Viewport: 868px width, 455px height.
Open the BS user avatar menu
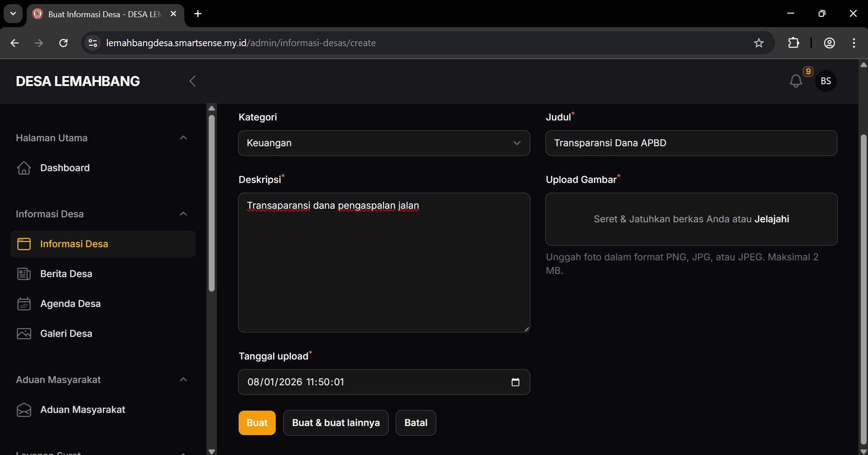tap(825, 81)
